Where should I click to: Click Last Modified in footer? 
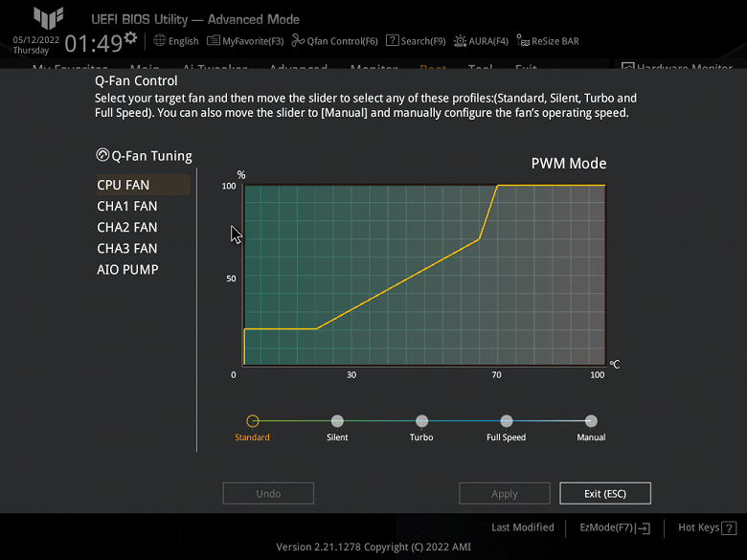pyautogui.click(x=523, y=527)
